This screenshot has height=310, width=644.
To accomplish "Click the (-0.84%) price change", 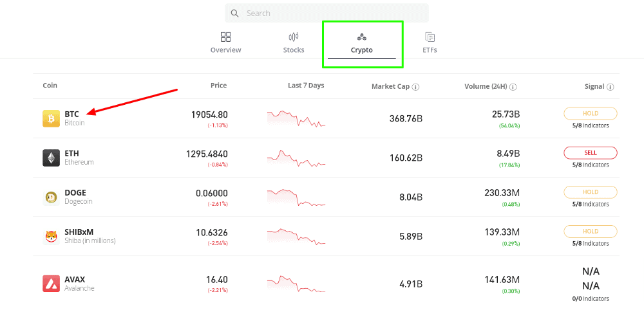I will [218, 165].
